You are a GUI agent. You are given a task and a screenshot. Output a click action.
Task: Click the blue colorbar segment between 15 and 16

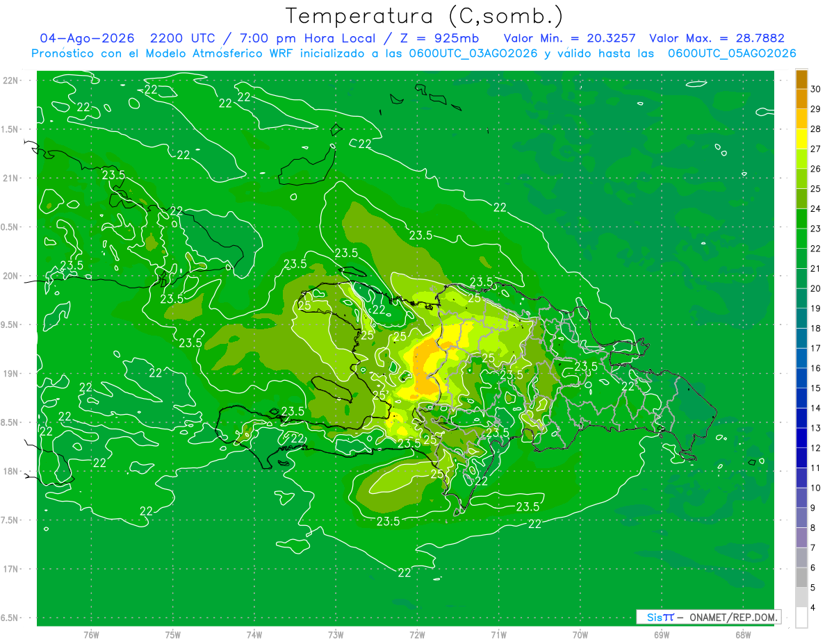801,379
